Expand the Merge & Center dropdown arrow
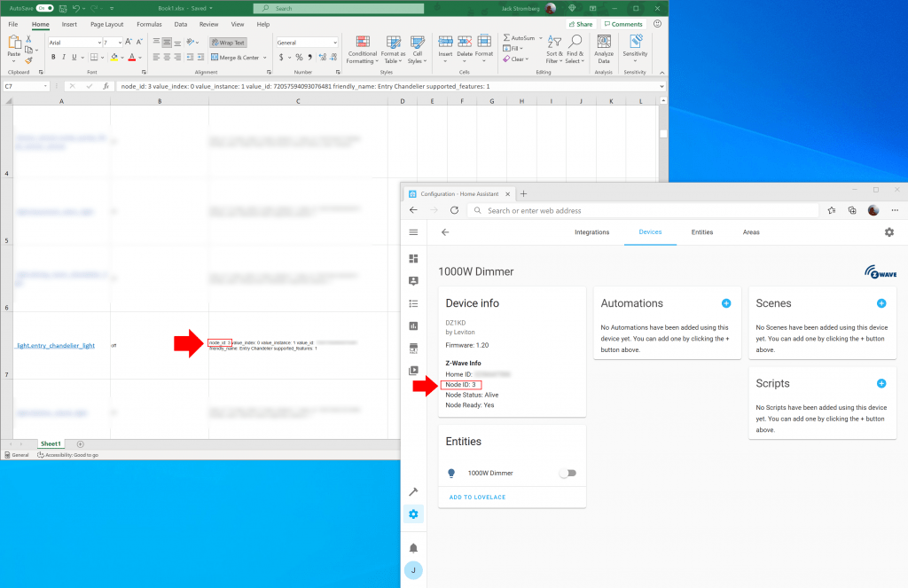Screen dimensions: 908x588 pos(263,57)
